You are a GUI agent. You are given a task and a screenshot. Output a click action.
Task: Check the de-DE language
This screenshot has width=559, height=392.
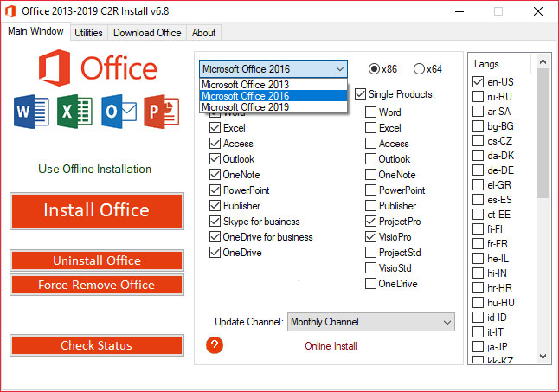(x=478, y=170)
